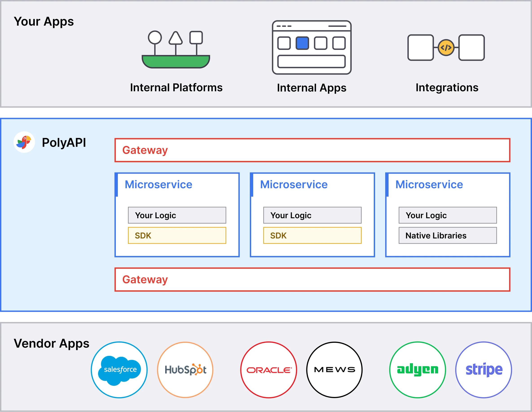The image size is (532, 412).
Task: Select the Stripe logo circle
Action: [484, 370]
